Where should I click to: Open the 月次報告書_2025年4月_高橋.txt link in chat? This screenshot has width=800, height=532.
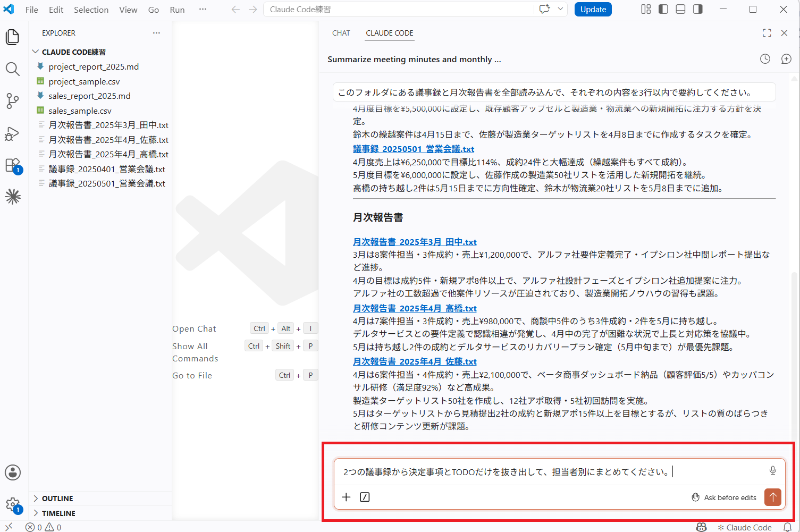[415, 308]
